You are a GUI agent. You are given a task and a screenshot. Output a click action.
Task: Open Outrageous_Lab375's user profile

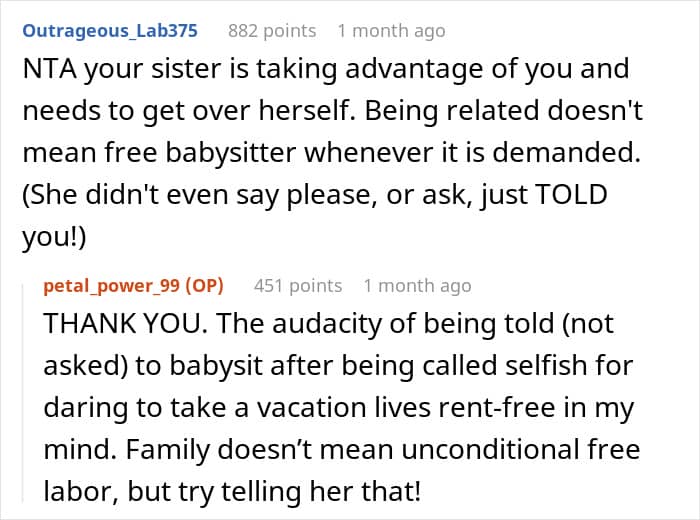[109, 31]
